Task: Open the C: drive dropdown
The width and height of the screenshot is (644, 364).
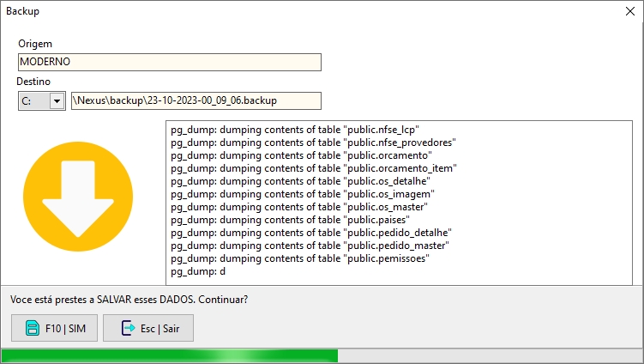Action: [x=57, y=101]
